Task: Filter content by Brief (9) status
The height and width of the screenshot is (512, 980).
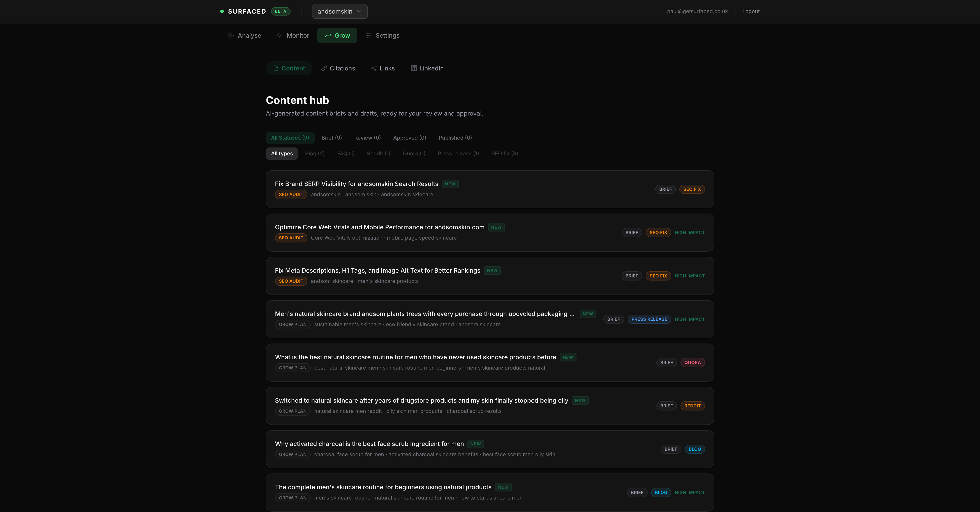Action: tap(331, 138)
